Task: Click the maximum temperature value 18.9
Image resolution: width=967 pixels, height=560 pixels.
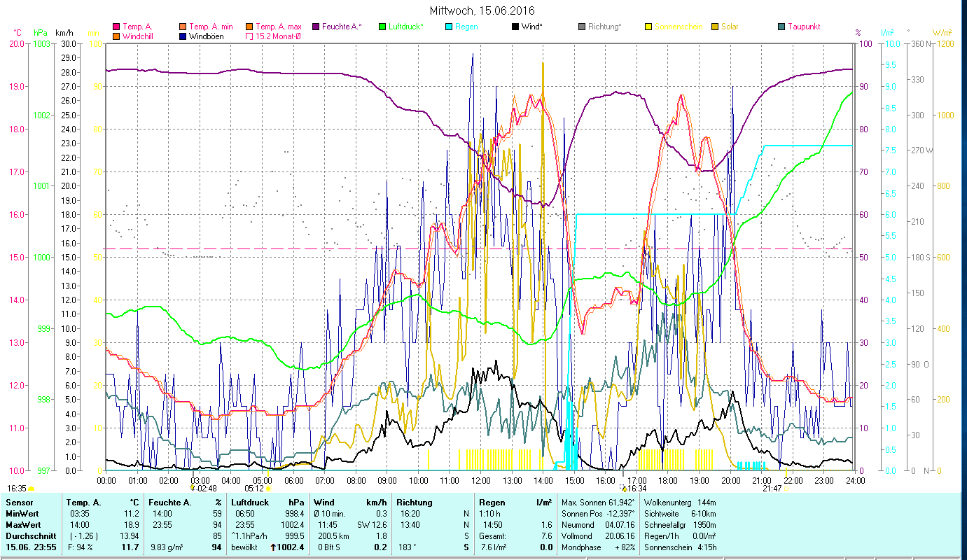Action: (x=131, y=524)
